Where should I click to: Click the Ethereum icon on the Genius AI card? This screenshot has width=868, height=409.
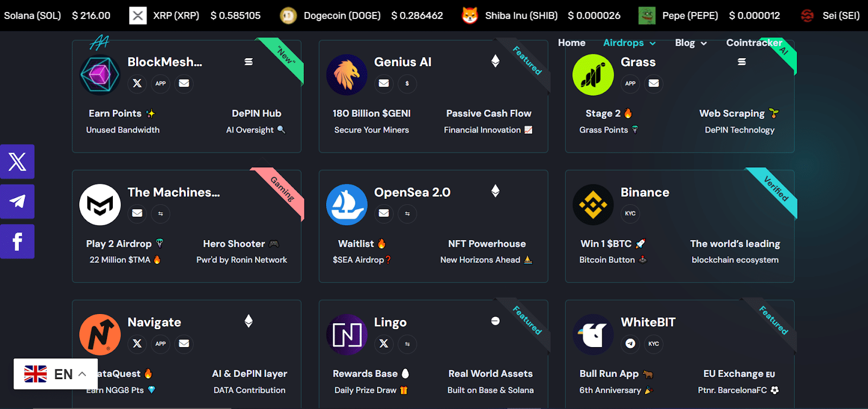[495, 61]
